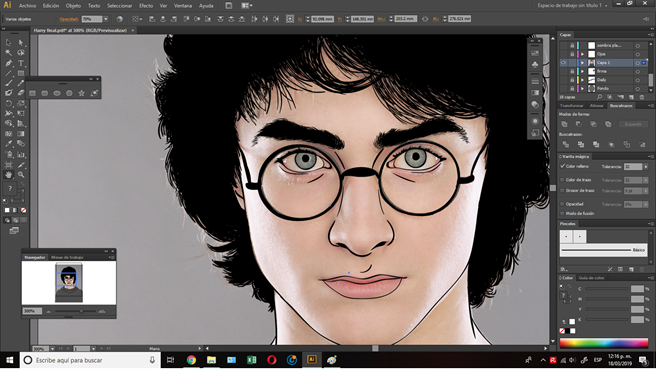Image resolution: width=656 pixels, height=369 pixels.
Task: Enable Opacidad checkbox in Varita mágica
Action: [562, 204]
